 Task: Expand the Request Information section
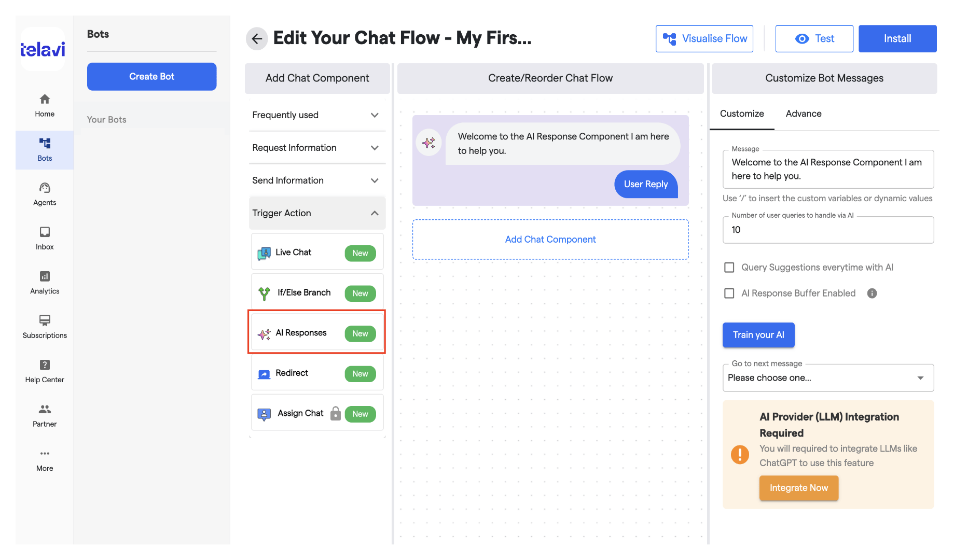(317, 148)
